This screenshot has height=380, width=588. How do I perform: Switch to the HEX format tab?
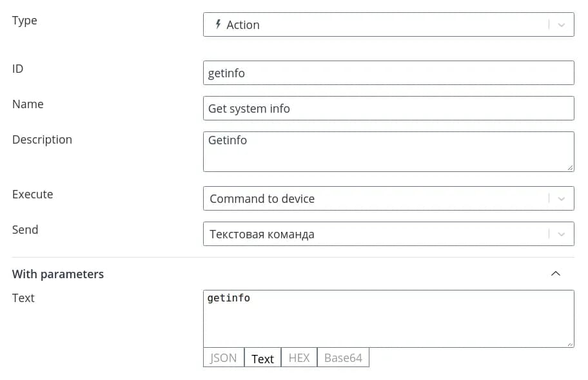(299, 358)
